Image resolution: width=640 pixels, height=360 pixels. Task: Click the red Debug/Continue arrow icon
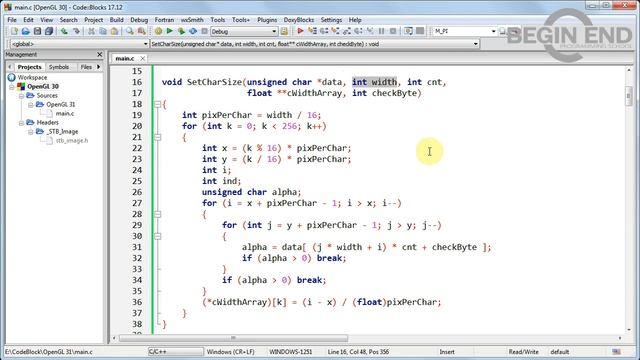click(300, 31)
